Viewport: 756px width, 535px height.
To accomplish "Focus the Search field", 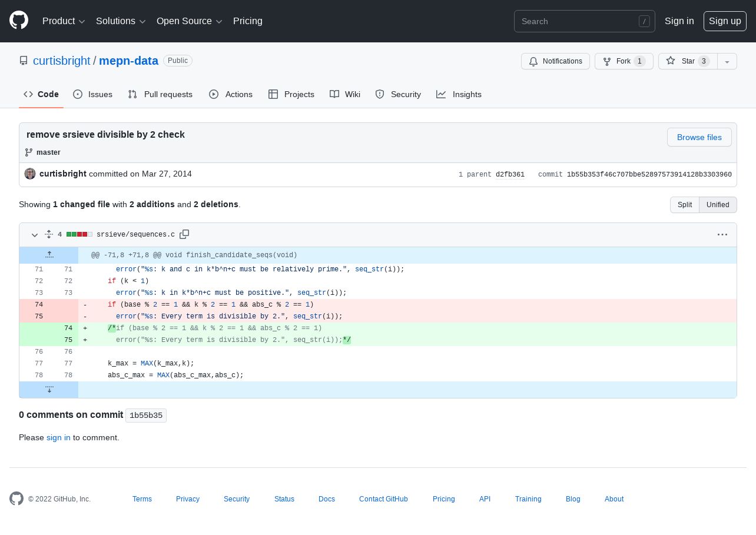I will [x=585, y=21].
